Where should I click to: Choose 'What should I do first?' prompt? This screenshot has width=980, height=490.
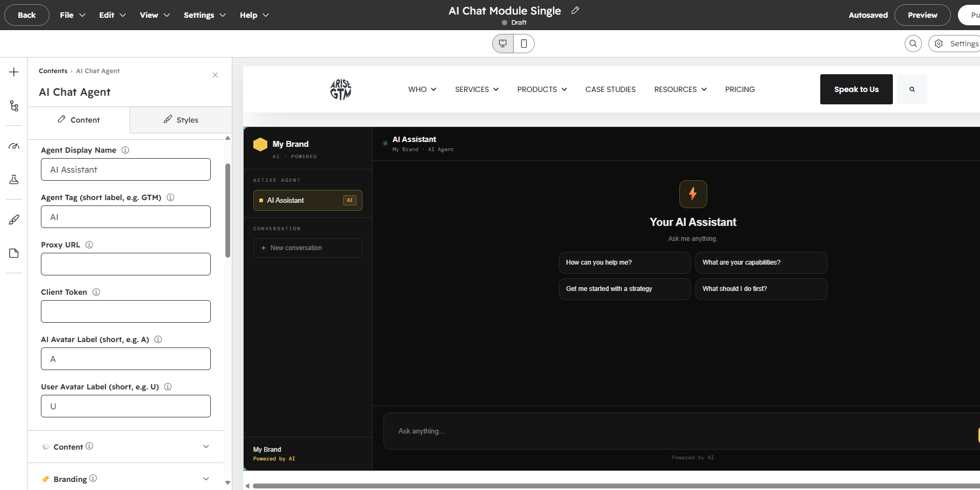761,289
